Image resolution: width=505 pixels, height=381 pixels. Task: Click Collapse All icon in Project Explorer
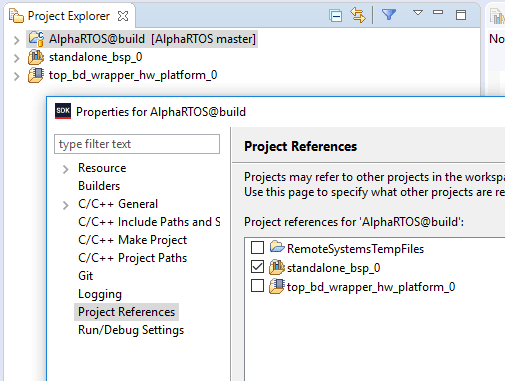click(x=335, y=16)
